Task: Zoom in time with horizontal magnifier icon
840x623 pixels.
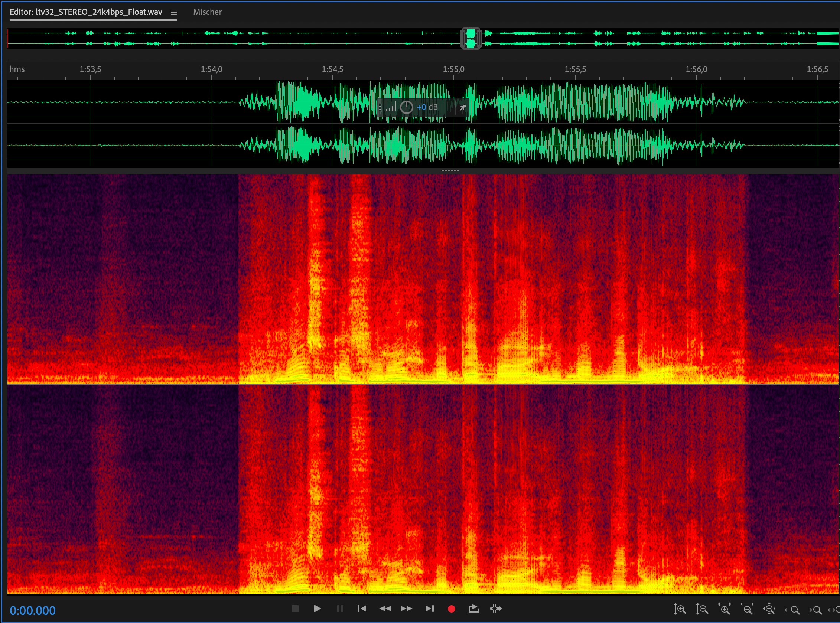Action: pyautogui.click(x=725, y=609)
